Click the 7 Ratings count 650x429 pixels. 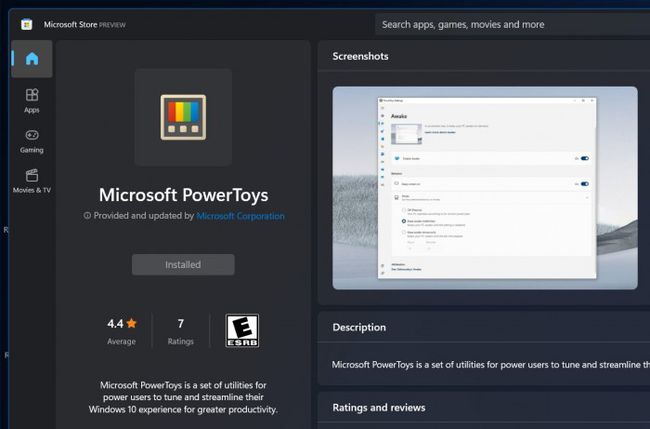pos(180,330)
